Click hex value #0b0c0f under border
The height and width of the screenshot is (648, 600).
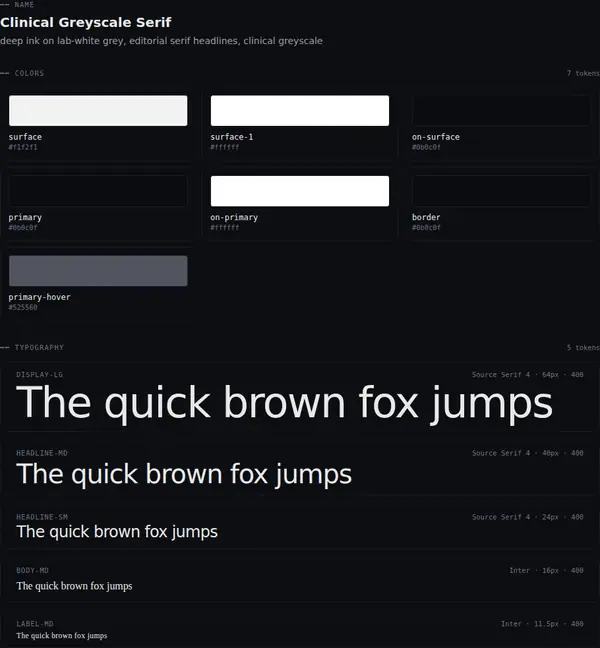click(426, 228)
